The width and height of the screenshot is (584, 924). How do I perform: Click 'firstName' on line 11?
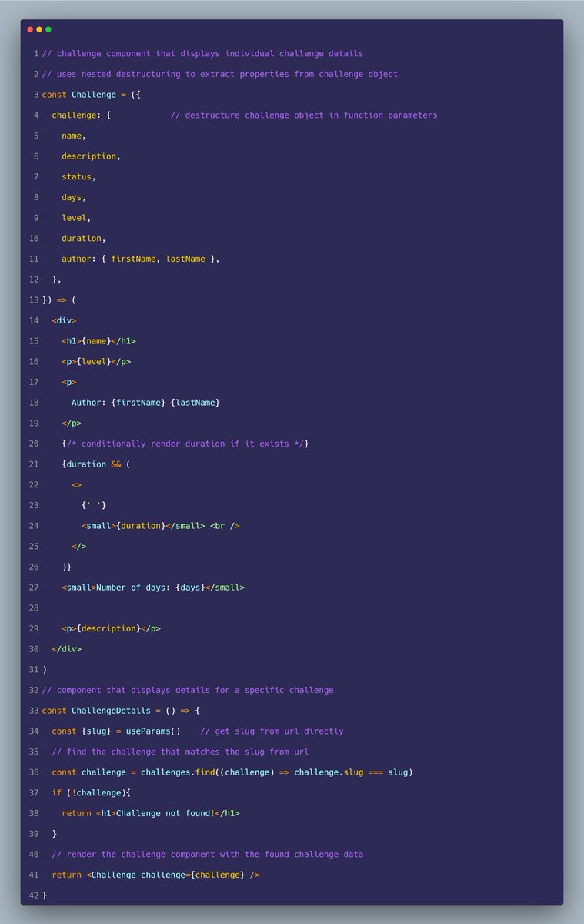pyautogui.click(x=133, y=259)
